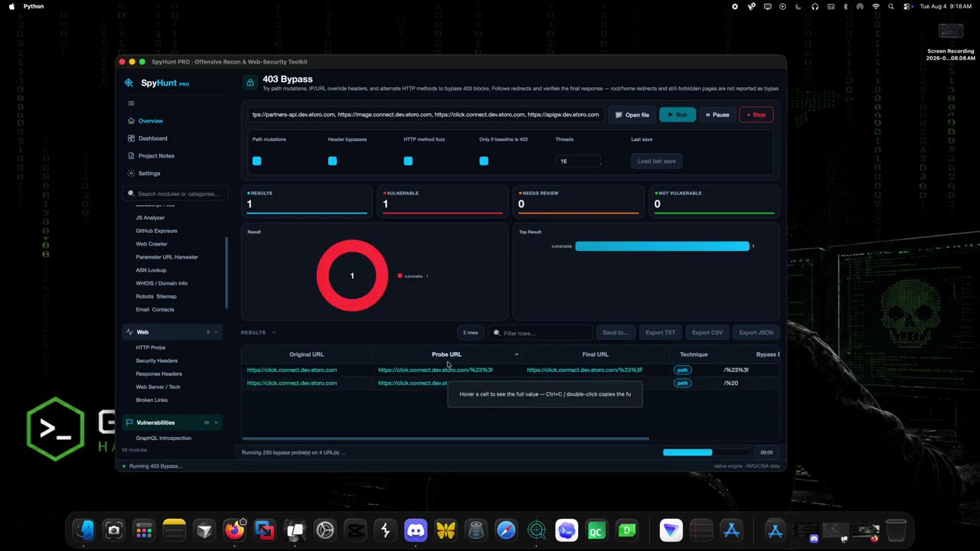Open the yellow butterfly app in dock

coord(446,530)
